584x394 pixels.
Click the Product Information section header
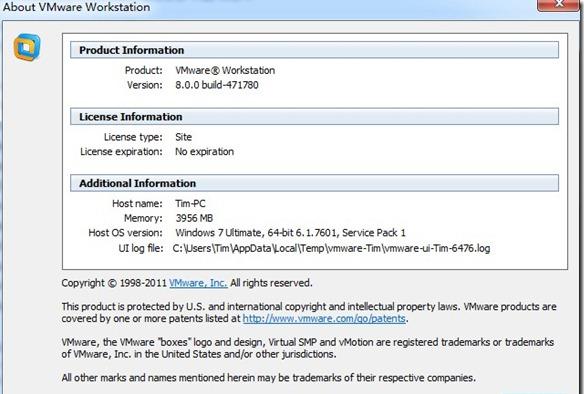coord(314,50)
